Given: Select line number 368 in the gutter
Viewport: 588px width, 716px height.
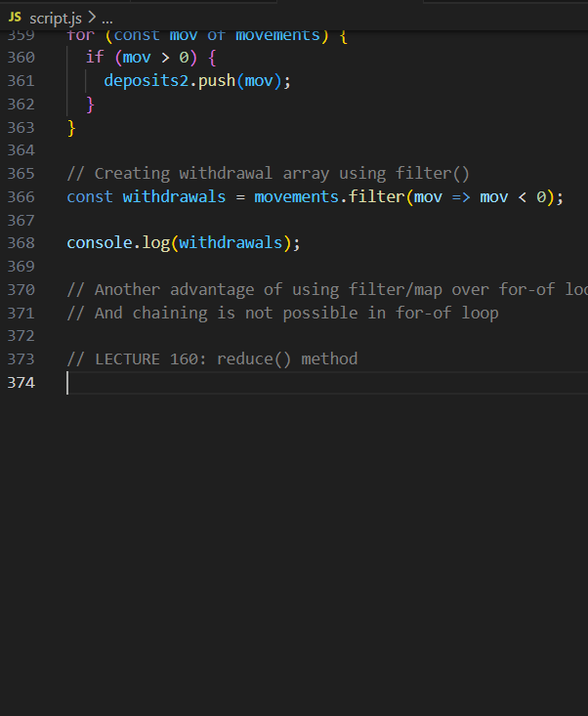Looking at the screenshot, I should click(21, 243).
